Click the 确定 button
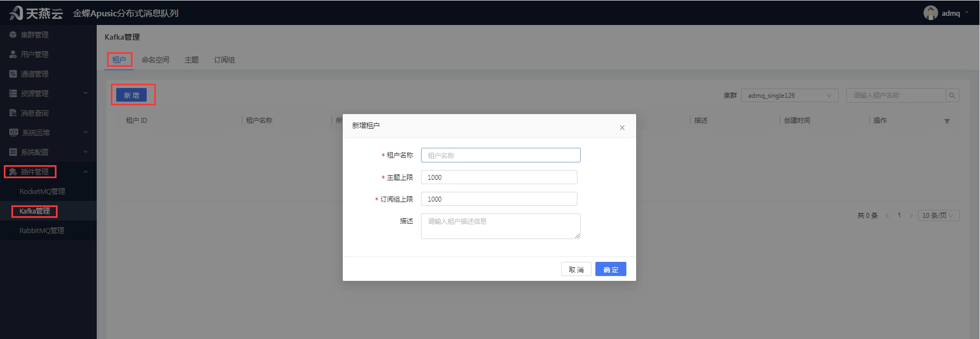The image size is (980, 339). pos(611,269)
